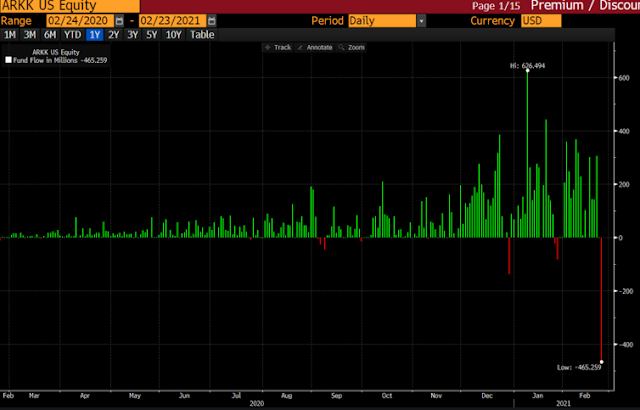Select the 2Y range tab
This screenshot has height=410, width=640.
pyautogui.click(x=113, y=35)
